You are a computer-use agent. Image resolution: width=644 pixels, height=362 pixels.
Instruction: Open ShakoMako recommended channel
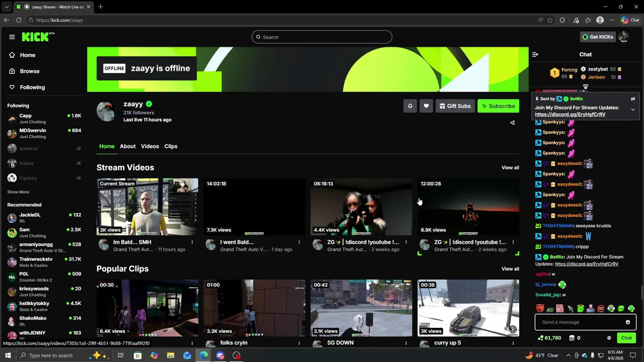click(x=44, y=321)
